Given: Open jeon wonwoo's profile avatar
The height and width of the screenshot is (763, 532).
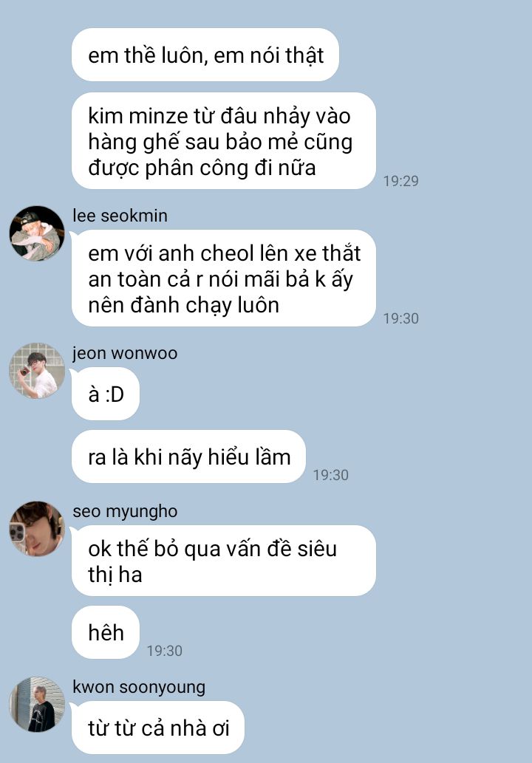Looking at the screenshot, I should coord(37,371).
